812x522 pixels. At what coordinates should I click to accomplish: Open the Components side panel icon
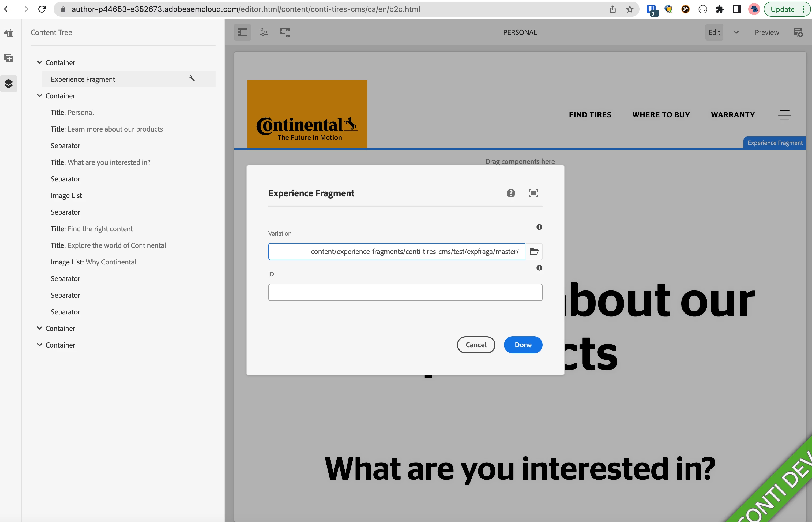[x=9, y=58]
